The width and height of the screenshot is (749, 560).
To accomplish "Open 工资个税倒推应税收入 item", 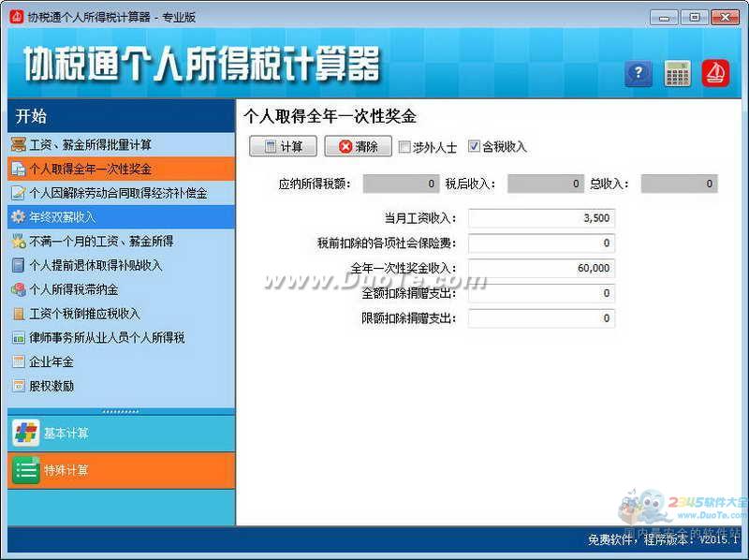I will coord(122,314).
